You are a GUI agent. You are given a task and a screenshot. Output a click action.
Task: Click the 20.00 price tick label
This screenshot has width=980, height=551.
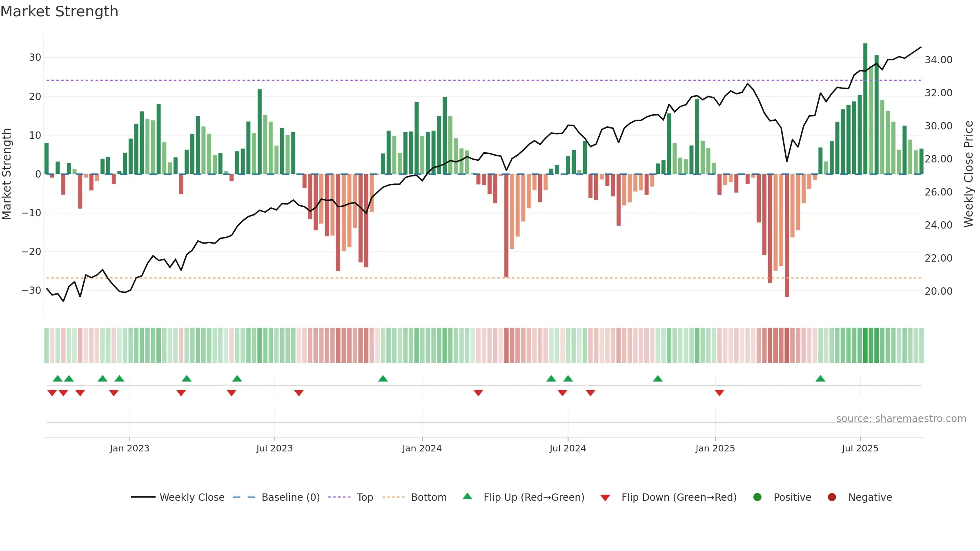[x=938, y=291]
